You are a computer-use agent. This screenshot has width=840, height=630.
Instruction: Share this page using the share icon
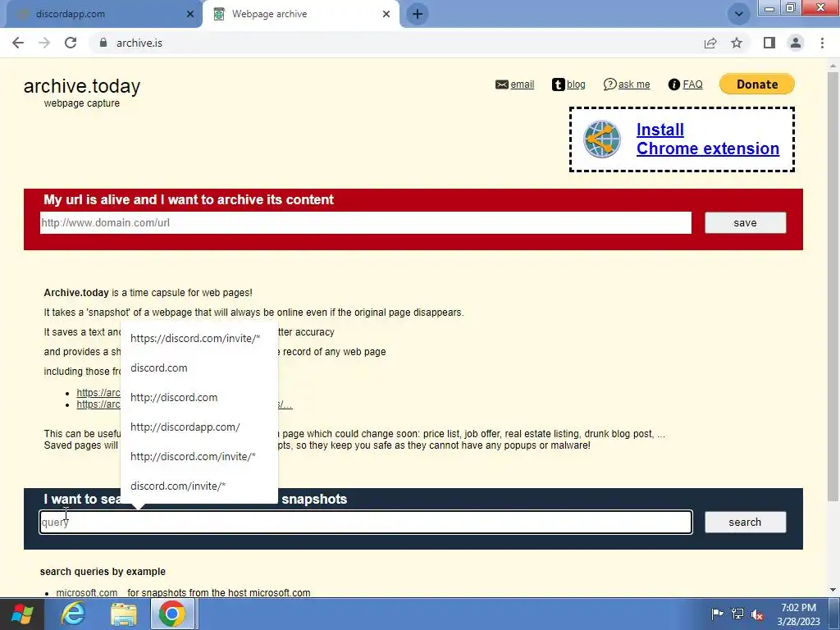coord(710,43)
